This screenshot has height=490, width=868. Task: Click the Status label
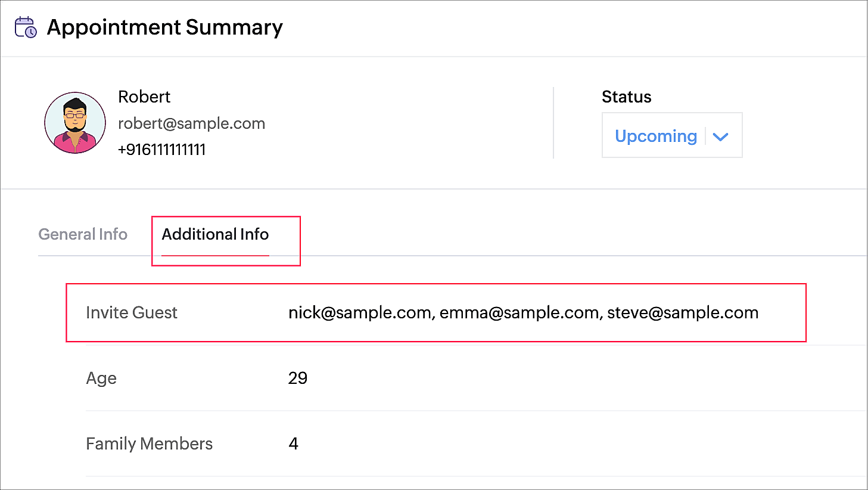tap(626, 97)
